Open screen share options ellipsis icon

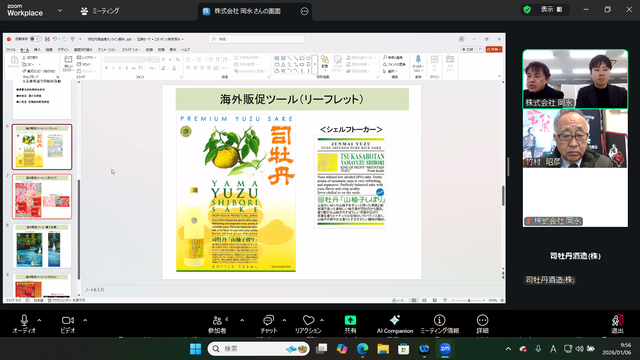pyautogui.click(x=304, y=11)
